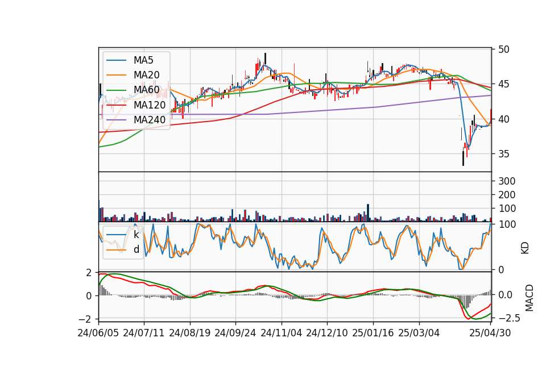Click the MACD left axis value −2
Image resolution: width=546 pixels, height=392 pixels.
tap(85, 319)
